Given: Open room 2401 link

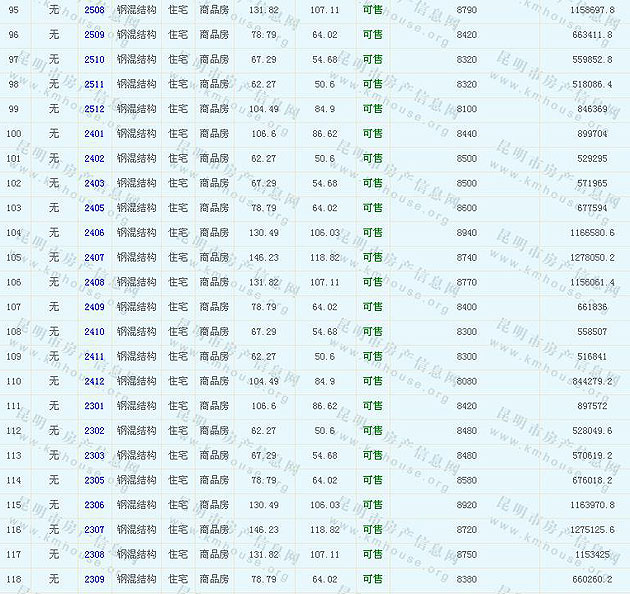Looking at the screenshot, I should coord(94,134).
